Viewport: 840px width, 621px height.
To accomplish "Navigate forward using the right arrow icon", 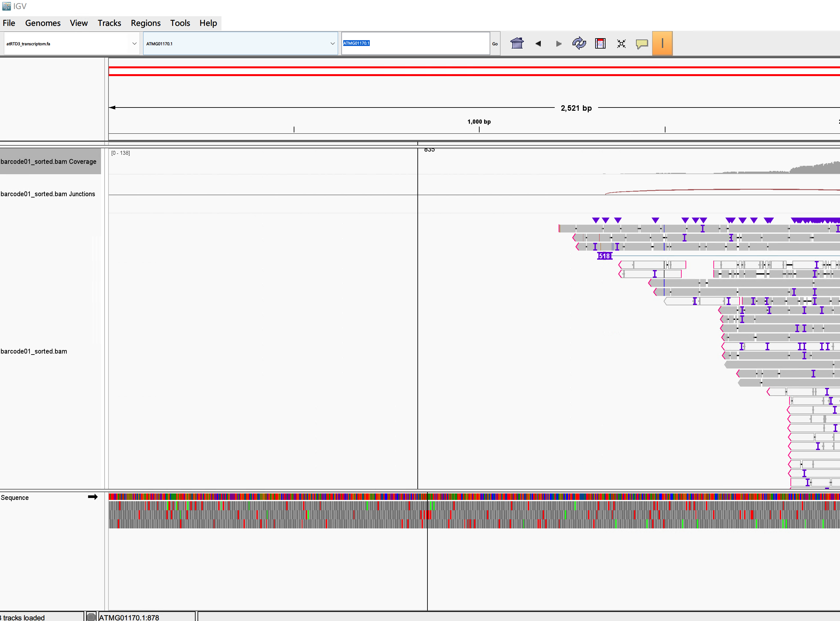I will [x=558, y=43].
